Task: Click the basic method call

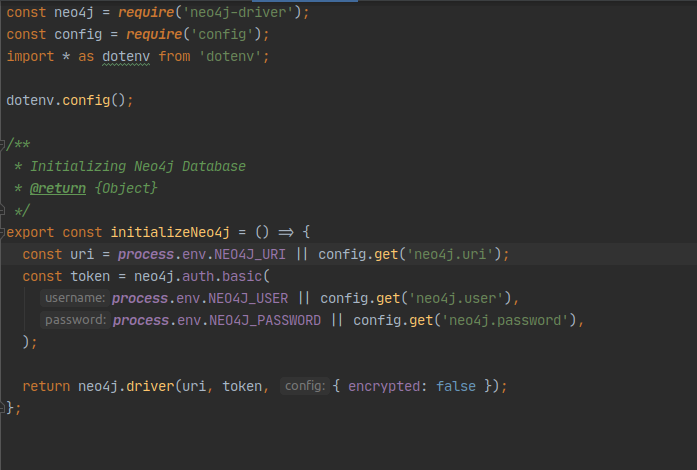Action: [x=242, y=277]
